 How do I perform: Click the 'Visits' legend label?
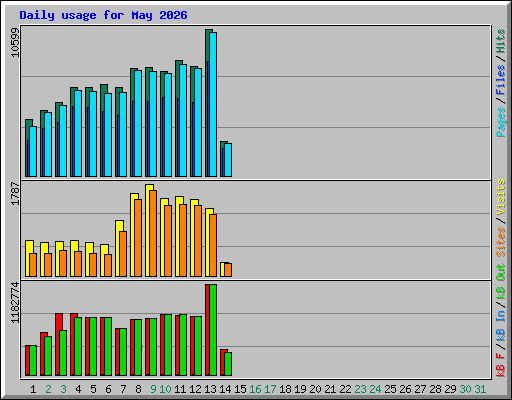(x=501, y=197)
